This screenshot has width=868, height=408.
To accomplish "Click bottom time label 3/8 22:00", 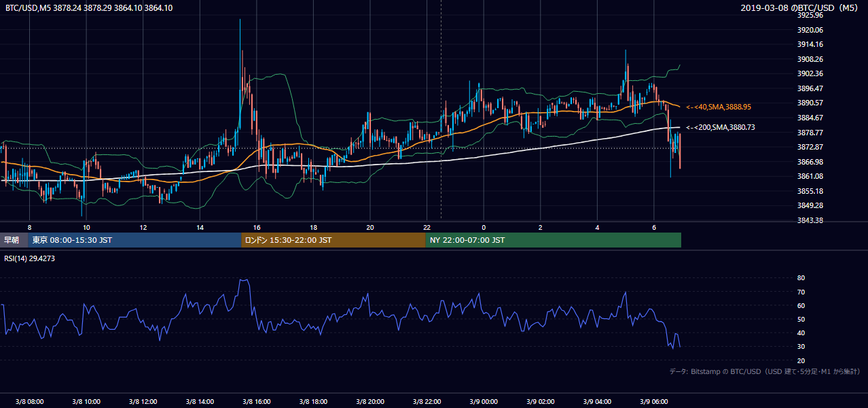I will tap(427, 401).
